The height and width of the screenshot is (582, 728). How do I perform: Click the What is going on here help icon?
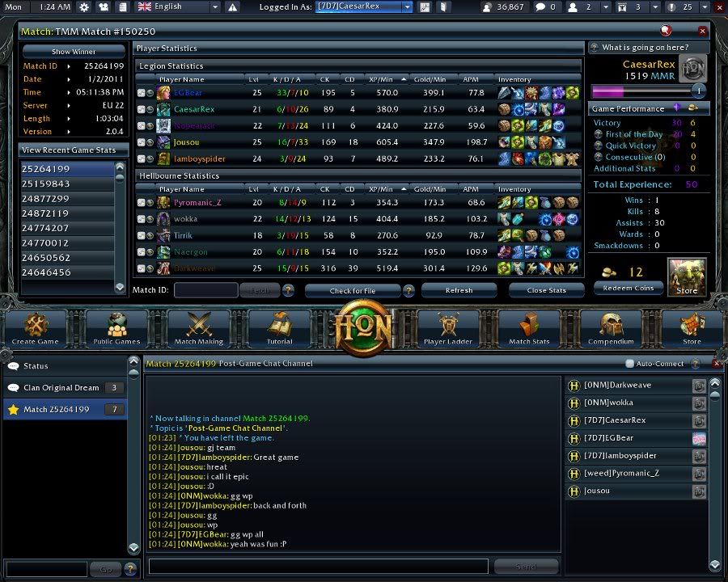click(594, 48)
